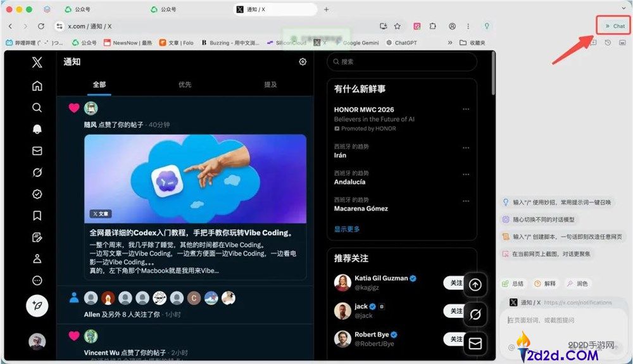Click the floating scroll-to-top arrow button
633x364 pixels.
point(475,285)
